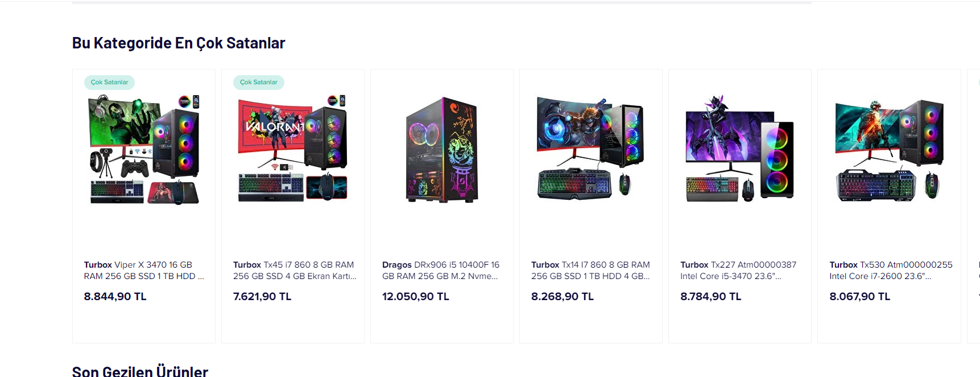Click the 8.784,90 TL price

(711, 297)
